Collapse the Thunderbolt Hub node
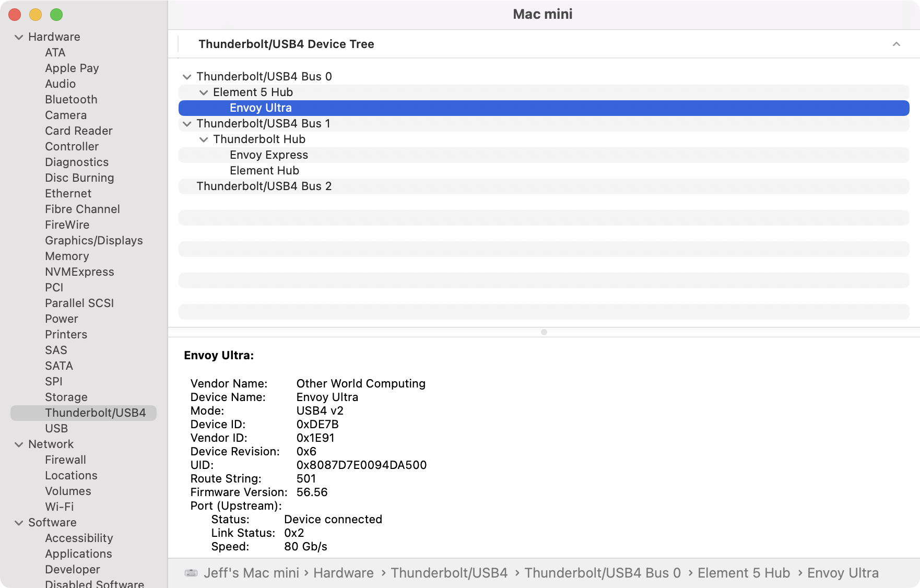Viewport: 920px width, 588px height. point(204,139)
